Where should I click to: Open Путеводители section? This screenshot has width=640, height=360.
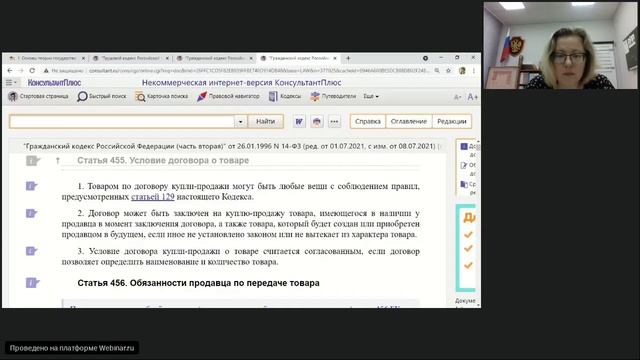tap(333, 96)
